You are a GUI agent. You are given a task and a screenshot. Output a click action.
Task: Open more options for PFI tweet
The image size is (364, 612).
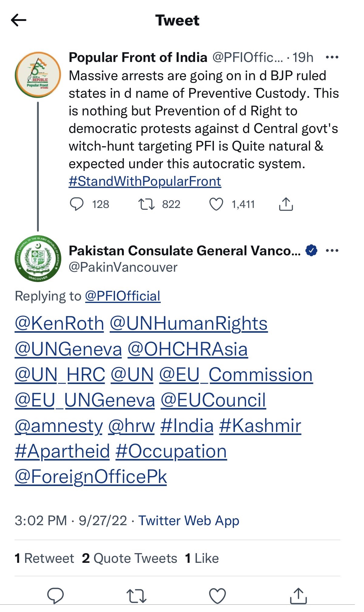[332, 57]
